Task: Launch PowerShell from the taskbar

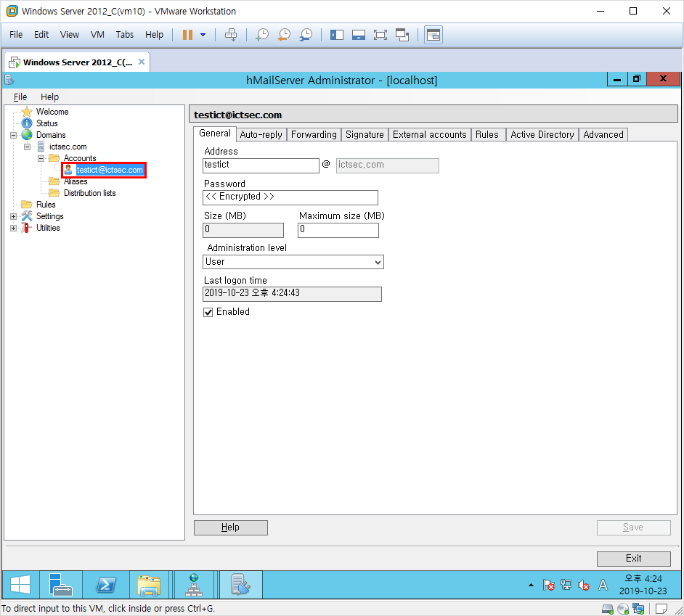Action: [x=106, y=585]
